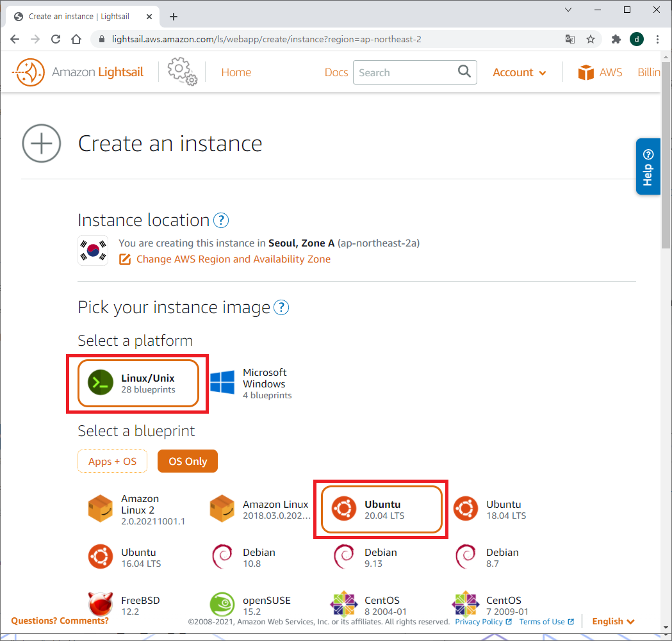
Task: Select the Ubuntu 18.04 LTS blueprint icon
Action: [x=466, y=508]
